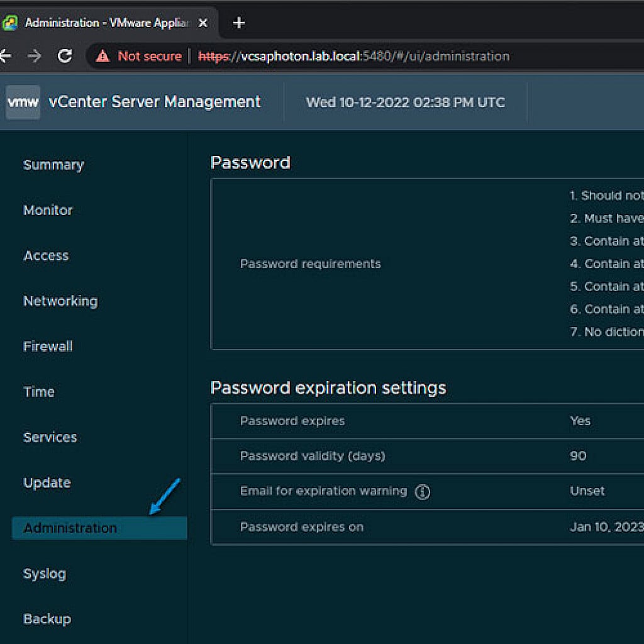Click the vCenter Server Management title
Screen dimensions: 644x644
[155, 102]
